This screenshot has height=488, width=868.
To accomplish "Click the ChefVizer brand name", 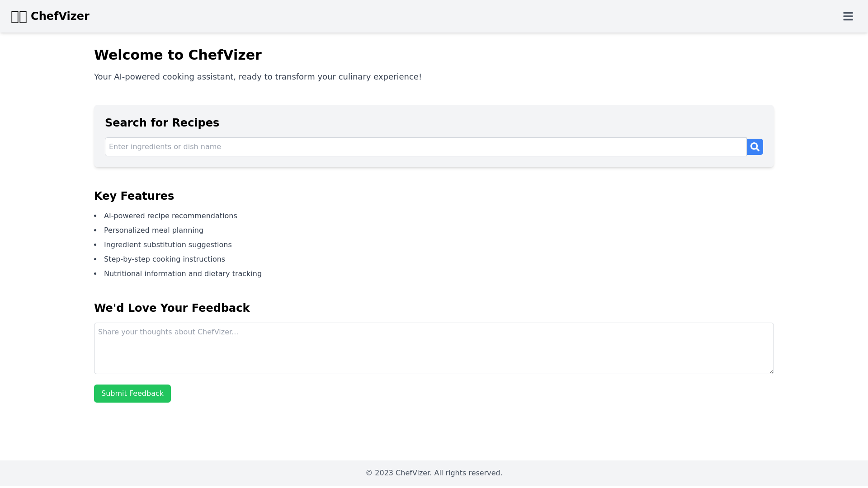I will coord(60,16).
